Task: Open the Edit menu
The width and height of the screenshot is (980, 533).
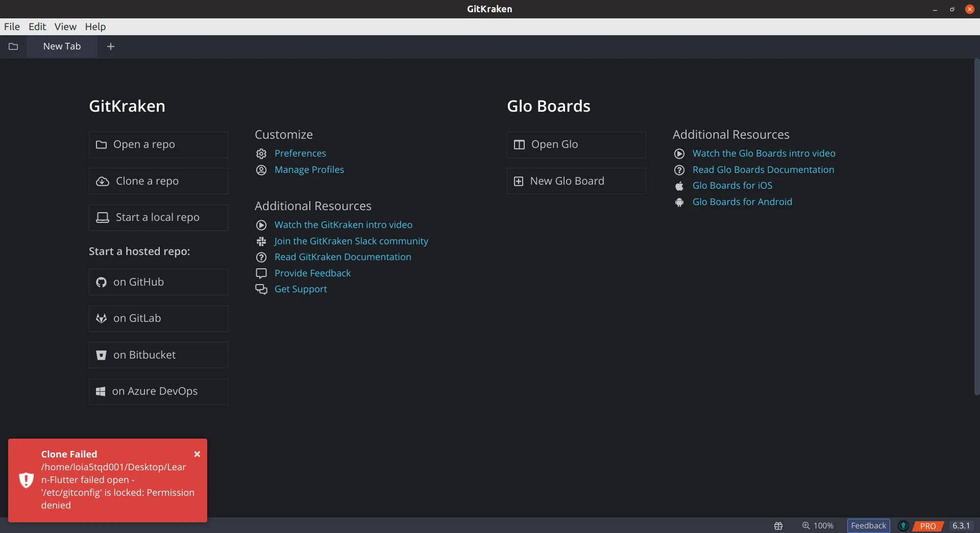Action: pos(37,27)
